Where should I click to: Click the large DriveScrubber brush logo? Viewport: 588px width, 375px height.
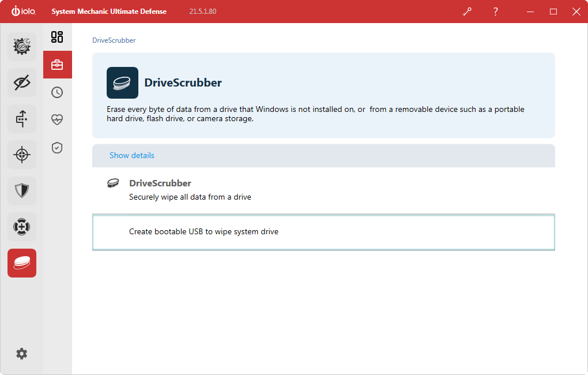tap(122, 82)
